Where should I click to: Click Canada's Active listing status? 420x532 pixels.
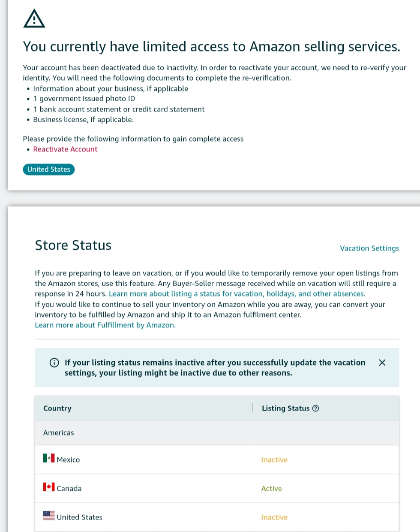272,488
